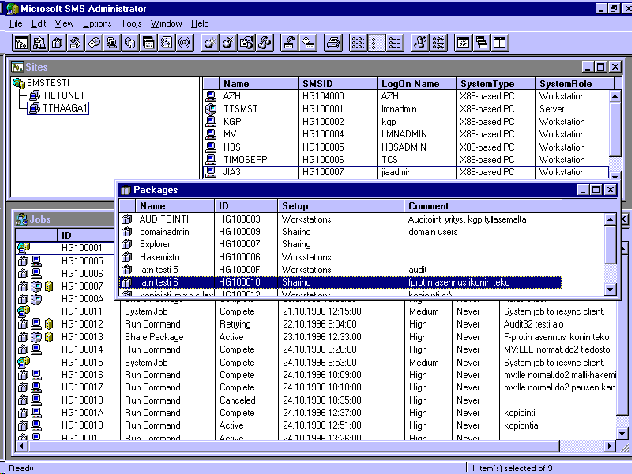The width and height of the screenshot is (632, 474).
Task: Open the Program Groups window toolbar icon
Action: (148, 42)
